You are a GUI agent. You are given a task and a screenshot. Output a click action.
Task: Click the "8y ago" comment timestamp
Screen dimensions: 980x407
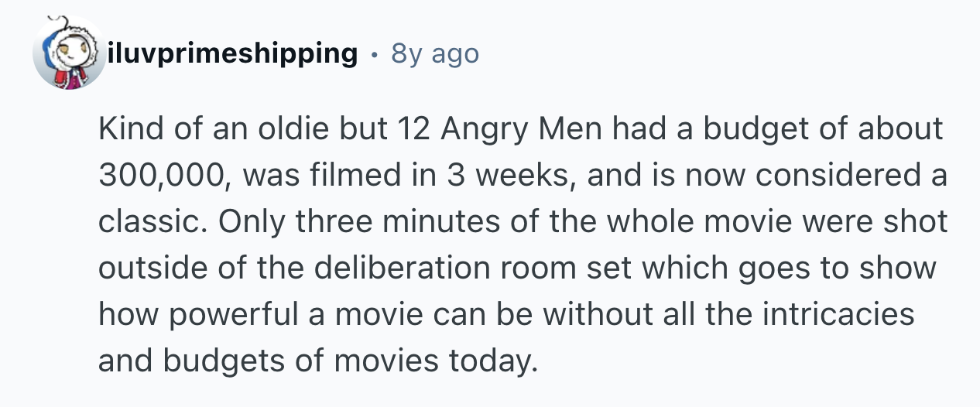coord(435,53)
